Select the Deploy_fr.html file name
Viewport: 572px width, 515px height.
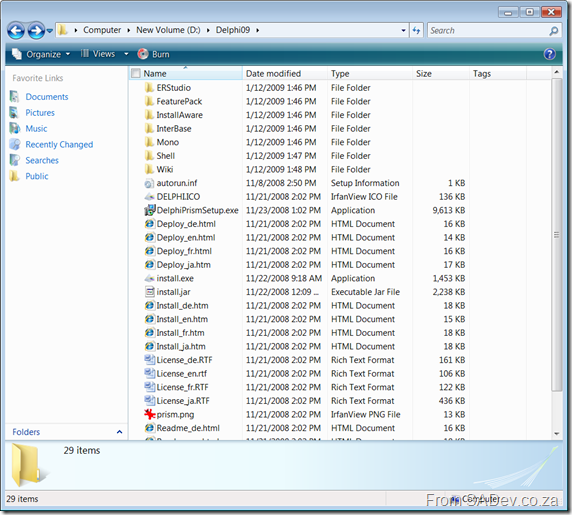[x=184, y=251]
